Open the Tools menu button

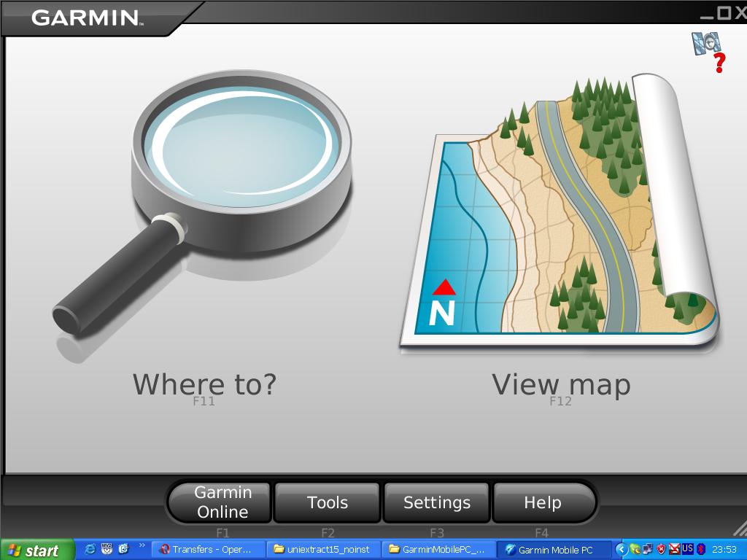coord(328,502)
